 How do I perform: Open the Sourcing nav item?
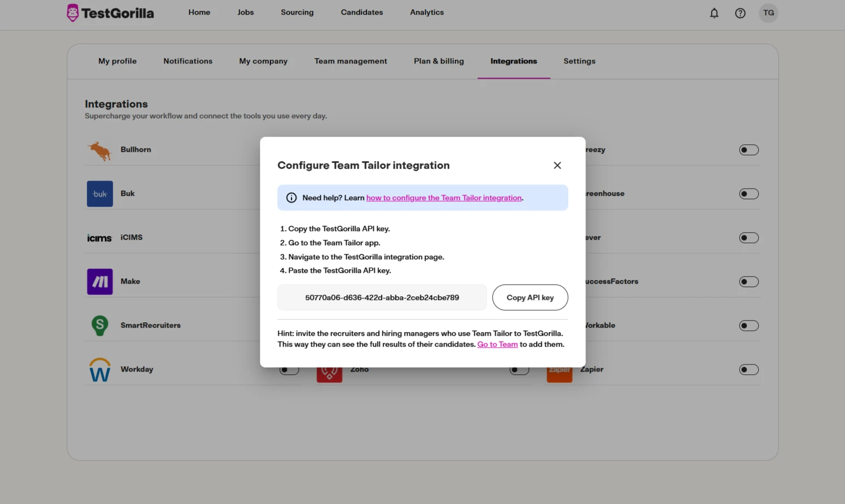297,12
